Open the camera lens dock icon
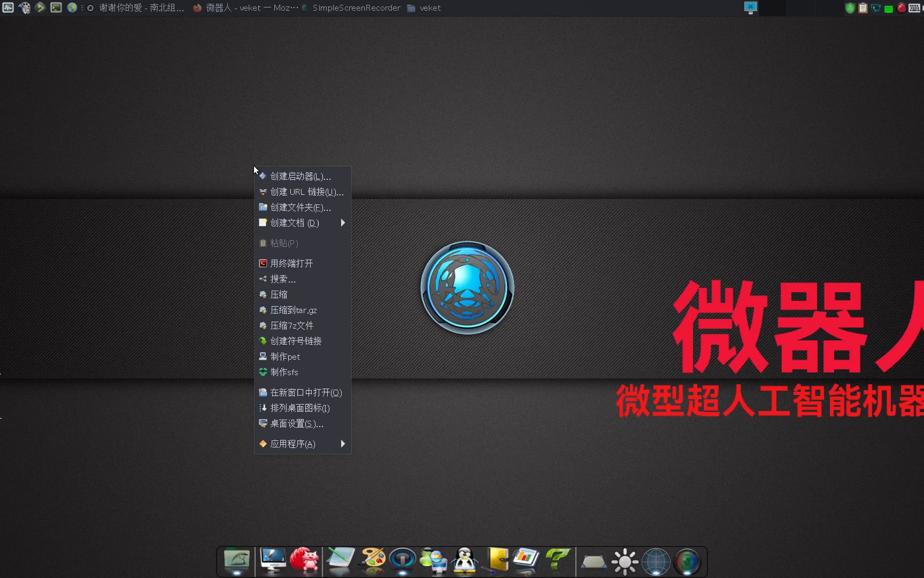Screen dimensions: 924x578 tap(687, 562)
